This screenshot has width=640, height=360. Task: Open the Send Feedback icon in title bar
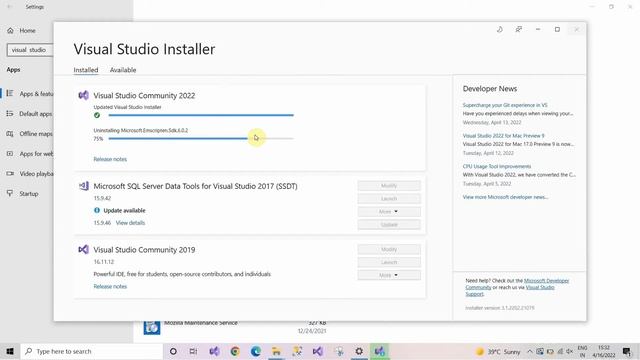coord(519,29)
